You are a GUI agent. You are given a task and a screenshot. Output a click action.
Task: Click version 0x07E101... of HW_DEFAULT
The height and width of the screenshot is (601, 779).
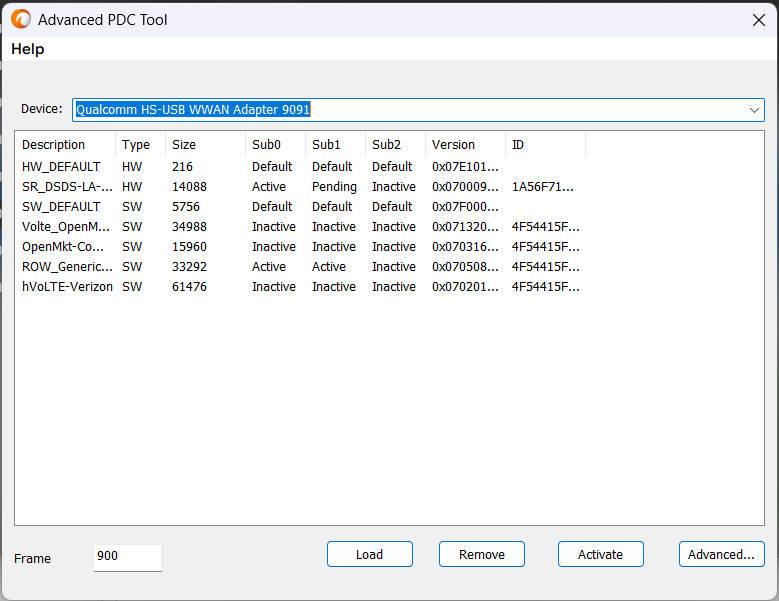click(x=465, y=167)
